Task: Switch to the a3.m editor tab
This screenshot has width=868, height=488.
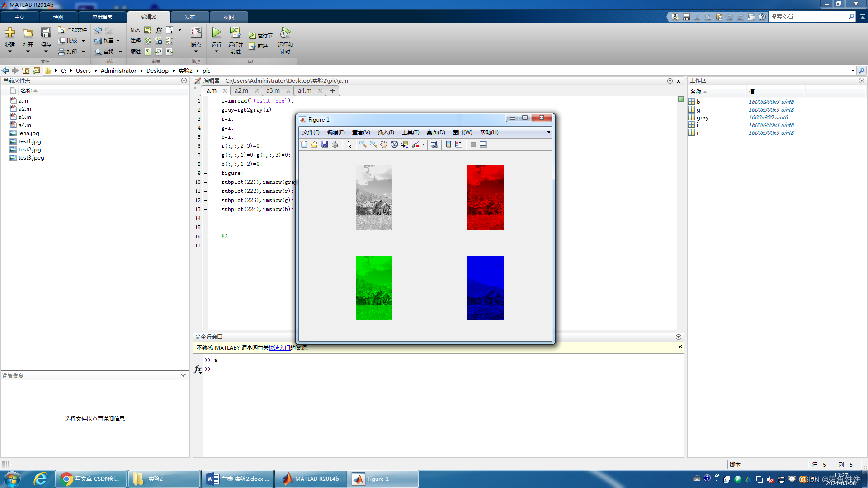Action: (273, 91)
